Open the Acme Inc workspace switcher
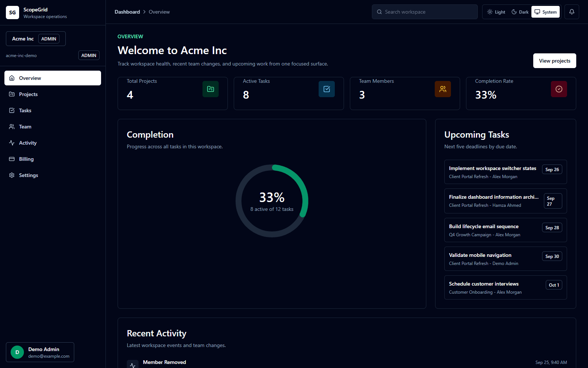 [36, 39]
